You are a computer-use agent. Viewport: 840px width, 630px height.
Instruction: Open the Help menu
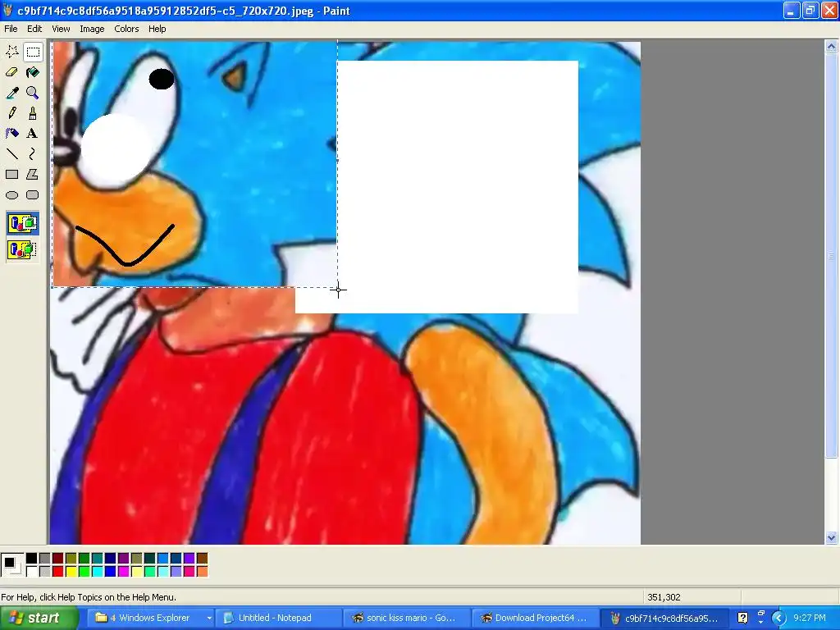[157, 29]
